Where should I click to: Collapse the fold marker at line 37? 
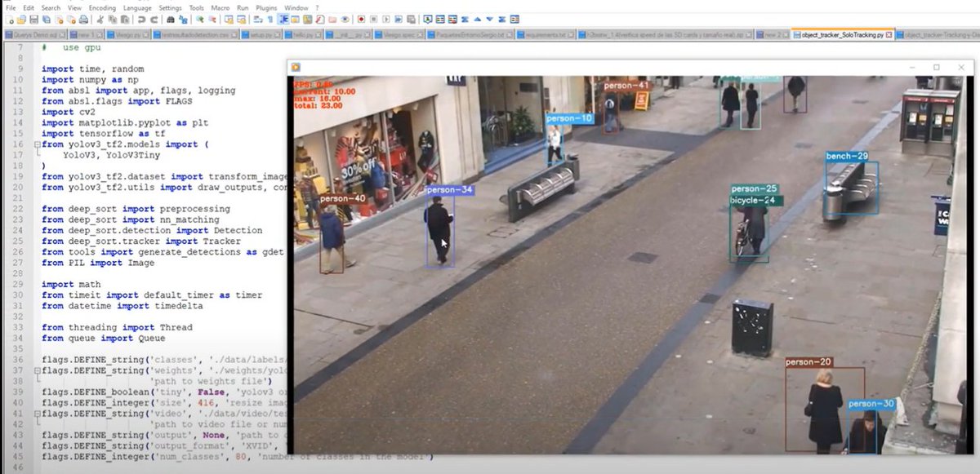tap(37, 370)
